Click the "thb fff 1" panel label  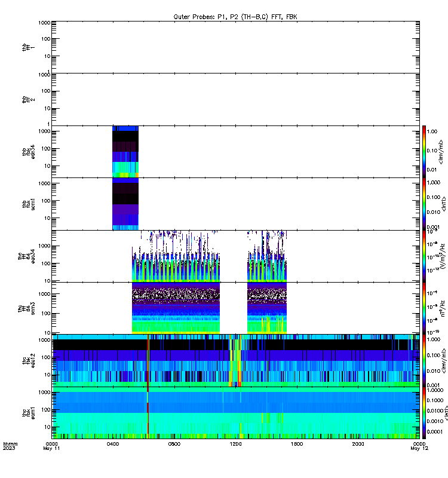coord(28,47)
